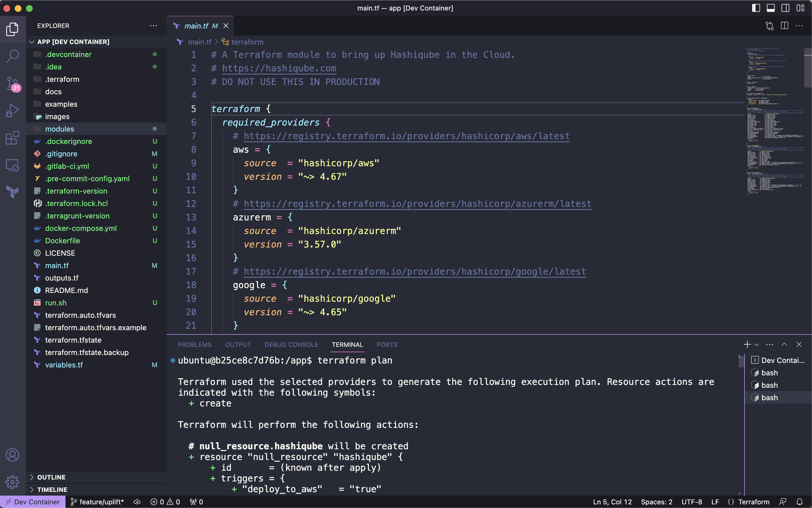Screen dimensions: 812x508
Task: Click forwarded ports indicator in status bar
Action: coord(196,502)
